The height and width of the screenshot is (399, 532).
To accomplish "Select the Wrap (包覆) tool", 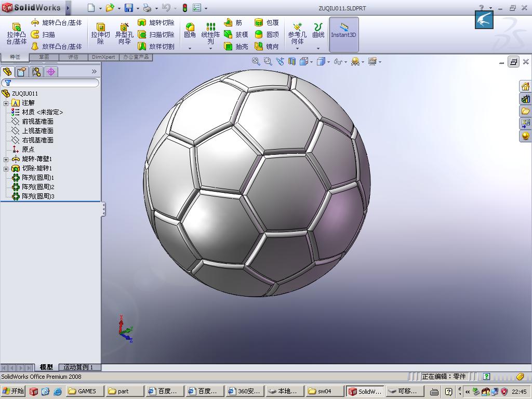I will (267, 23).
